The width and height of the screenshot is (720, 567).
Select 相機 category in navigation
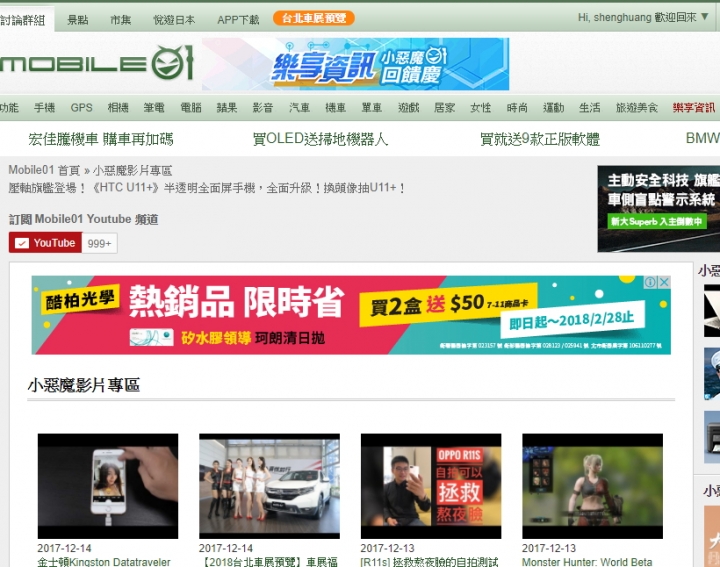(x=118, y=107)
